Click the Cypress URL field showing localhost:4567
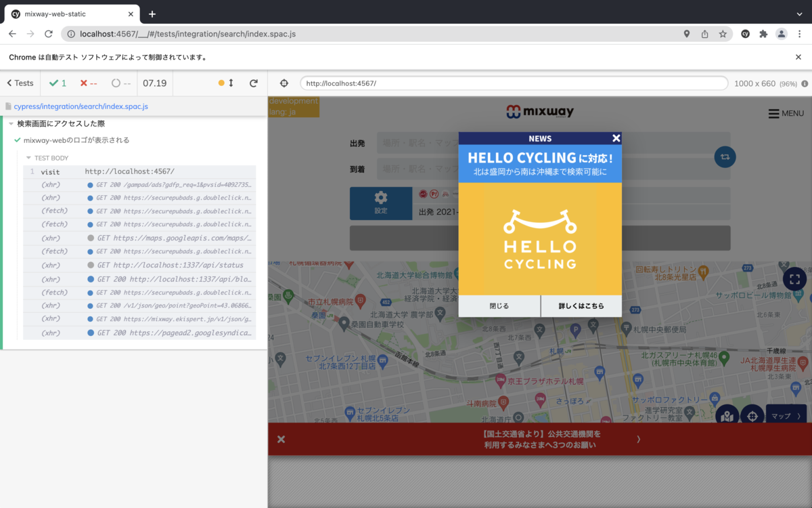 [514, 83]
